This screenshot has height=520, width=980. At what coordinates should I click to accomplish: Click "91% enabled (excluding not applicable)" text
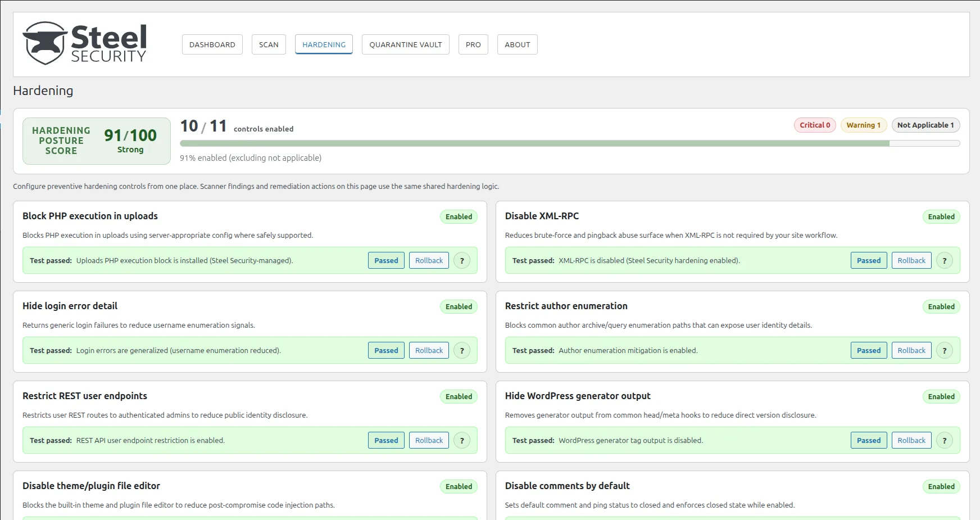pos(251,158)
